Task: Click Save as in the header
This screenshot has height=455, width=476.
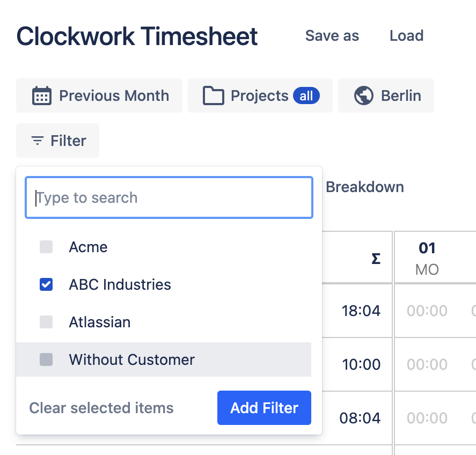Action: click(x=332, y=36)
